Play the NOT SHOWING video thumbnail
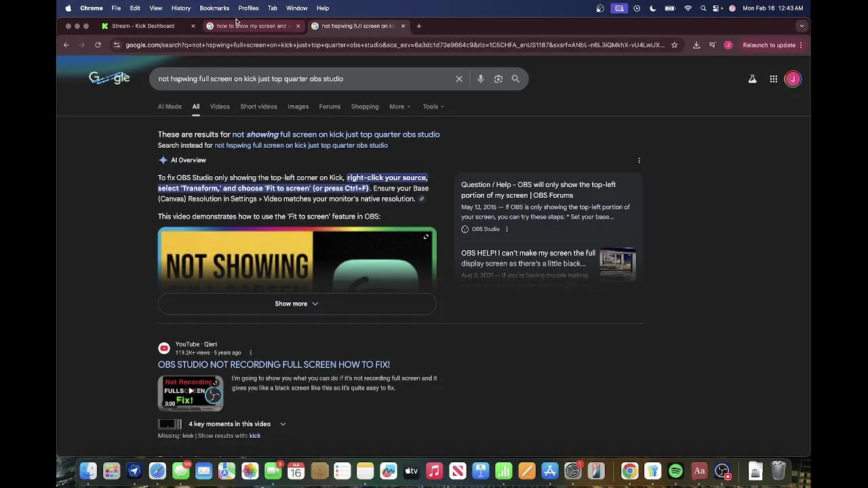 coord(297,261)
